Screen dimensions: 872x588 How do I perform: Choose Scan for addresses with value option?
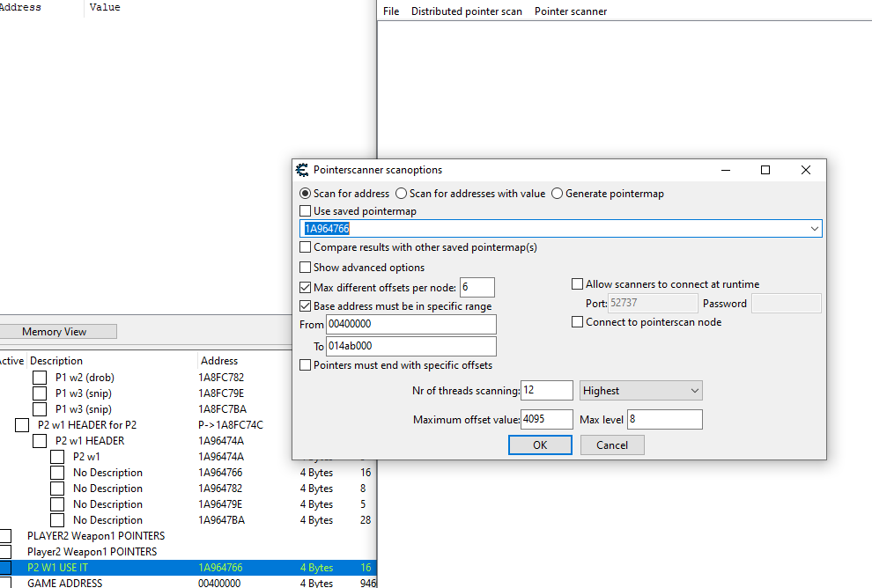402,194
